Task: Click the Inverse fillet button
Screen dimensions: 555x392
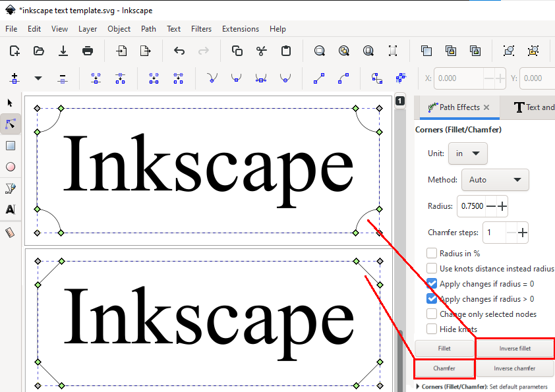Action: tap(515, 349)
